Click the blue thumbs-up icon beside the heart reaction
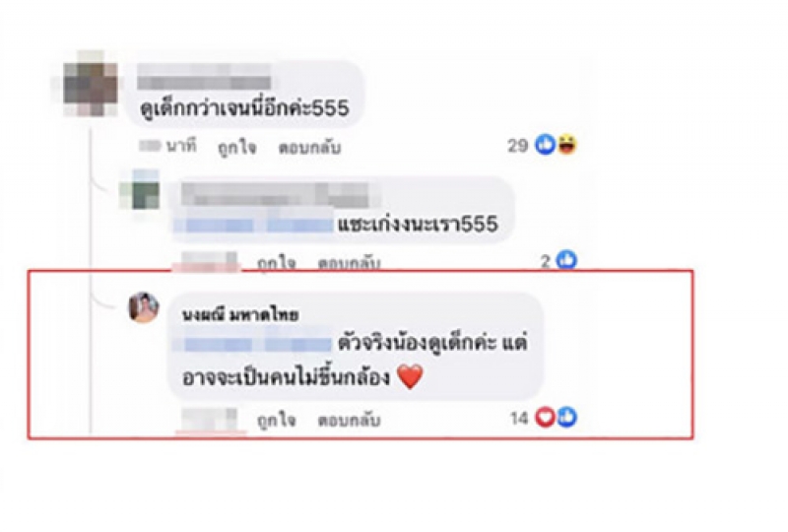Viewport: 788px width, 532px height. point(567,418)
